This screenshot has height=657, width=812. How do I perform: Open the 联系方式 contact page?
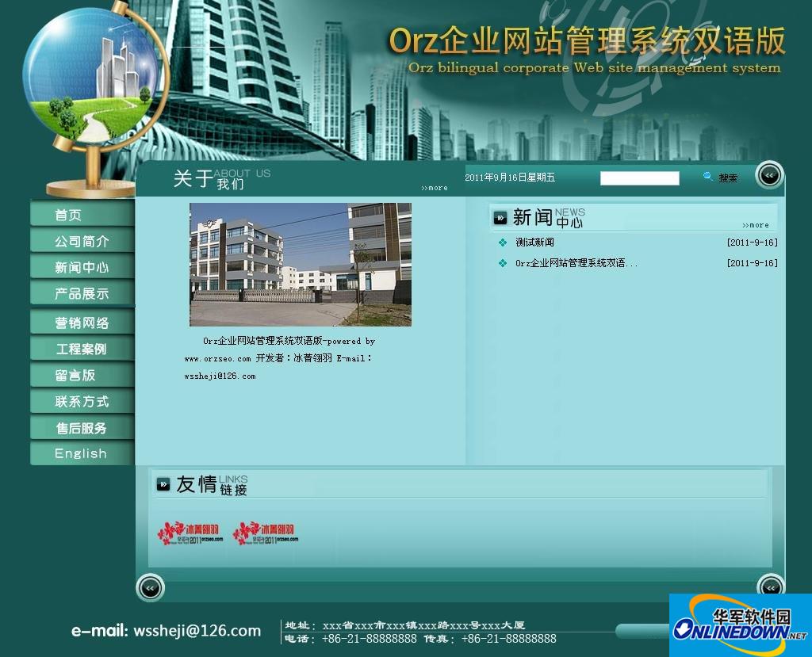[x=82, y=401]
